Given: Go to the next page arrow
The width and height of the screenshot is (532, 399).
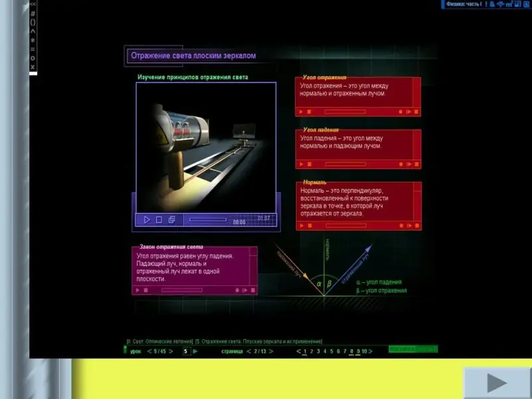Looking at the screenshot, I should [x=271, y=351].
